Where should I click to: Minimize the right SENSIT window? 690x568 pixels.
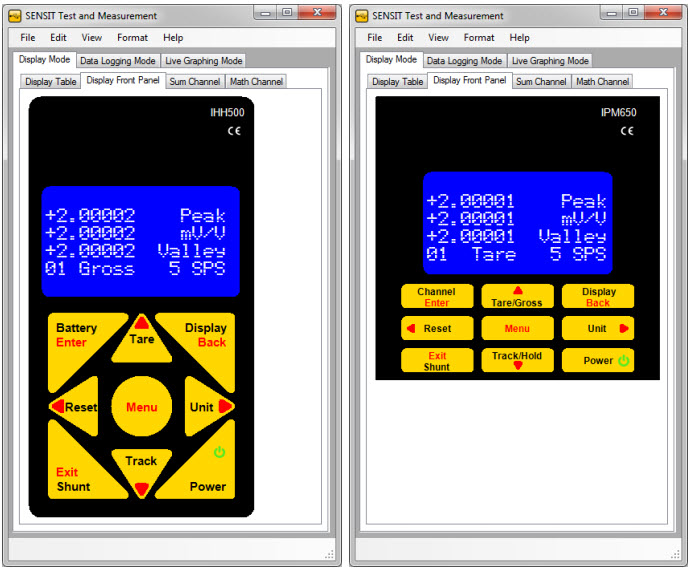click(612, 13)
